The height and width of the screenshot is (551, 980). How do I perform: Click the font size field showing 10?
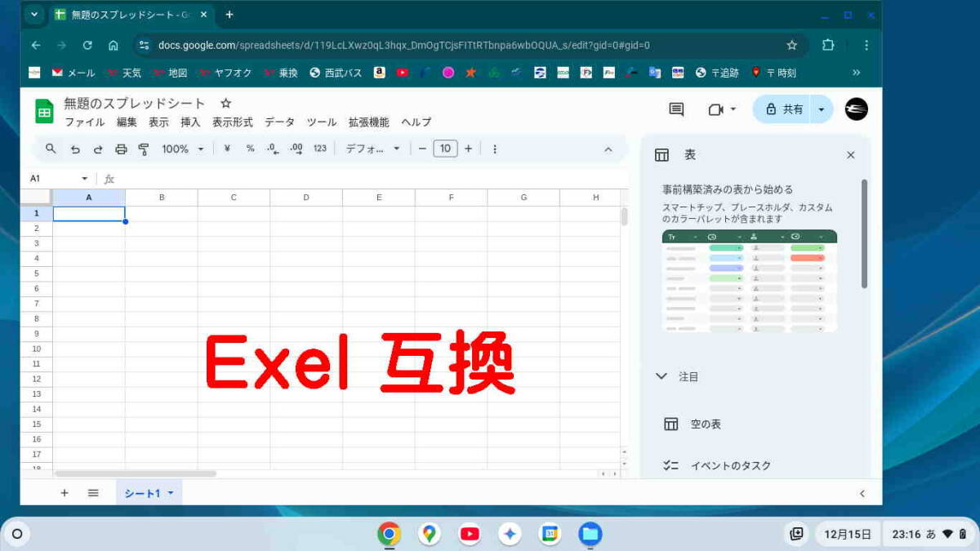tap(445, 149)
